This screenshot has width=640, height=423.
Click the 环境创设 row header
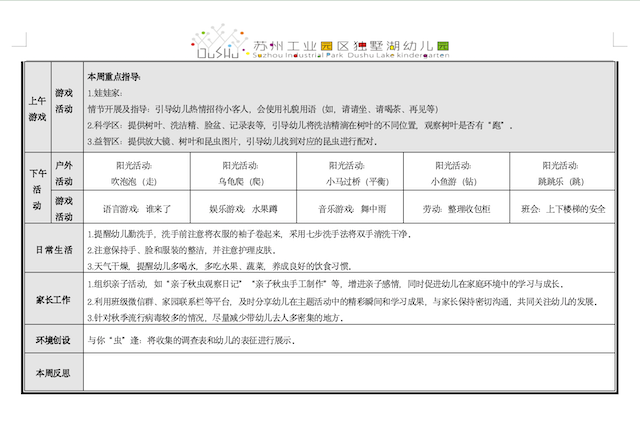click(52, 340)
